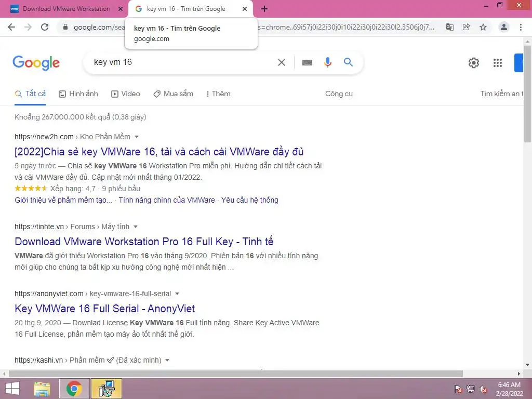The width and height of the screenshot is (532, 399).
Task: Open the anonyviet.com result dropdown arrow
Action: click(177, 294)
